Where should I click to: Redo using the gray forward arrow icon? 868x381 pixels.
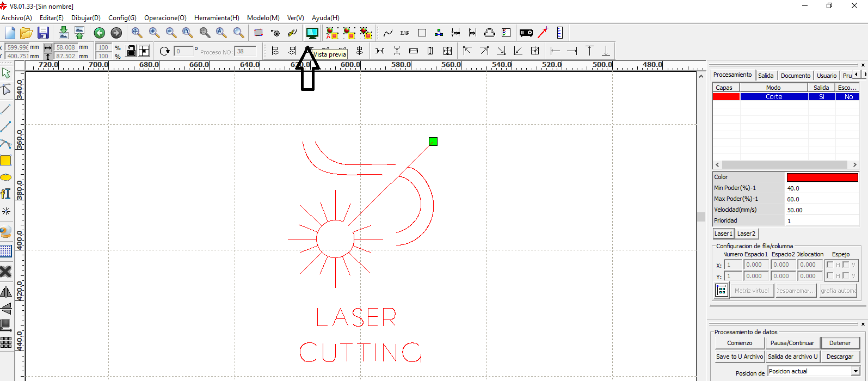pos(116,33)
